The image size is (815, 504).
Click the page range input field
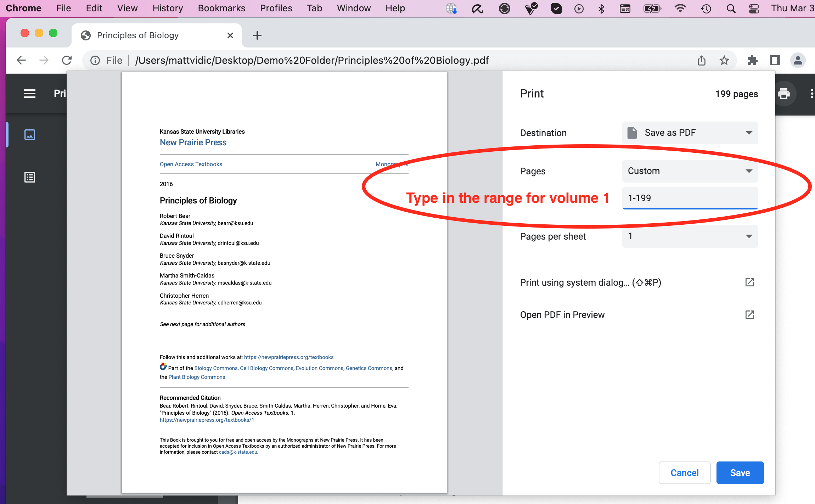(x=690, y=198)
